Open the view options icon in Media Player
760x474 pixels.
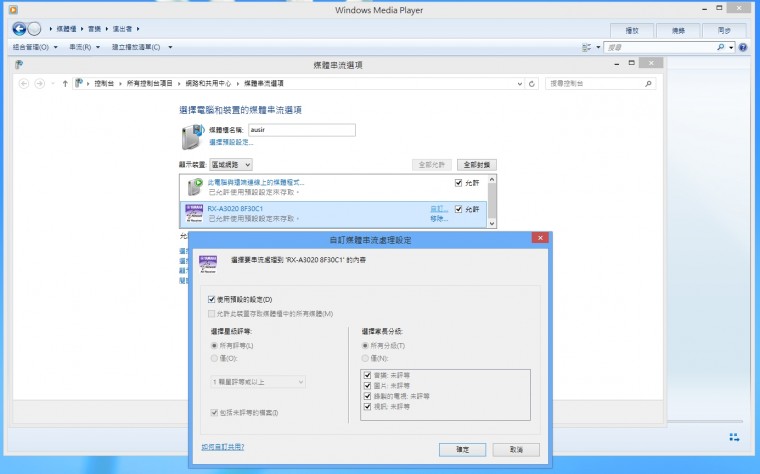pyautogui.click(x=586, y=47)
